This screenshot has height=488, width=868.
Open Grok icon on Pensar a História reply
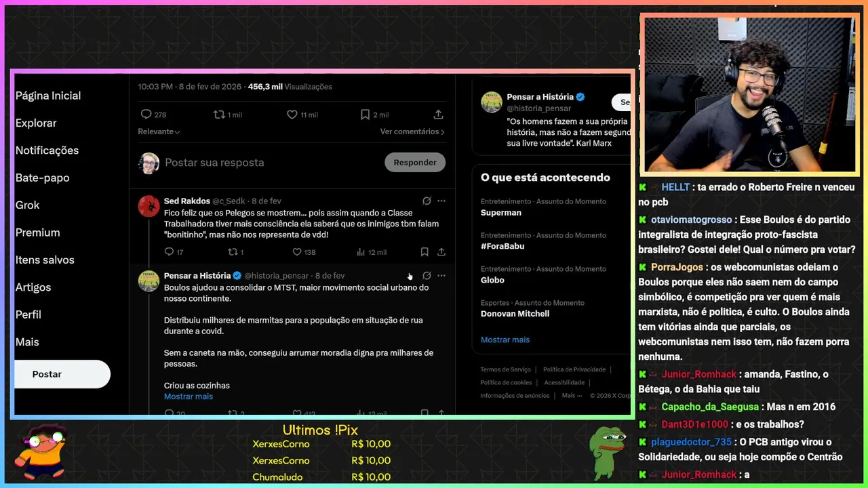click(427, 276)
